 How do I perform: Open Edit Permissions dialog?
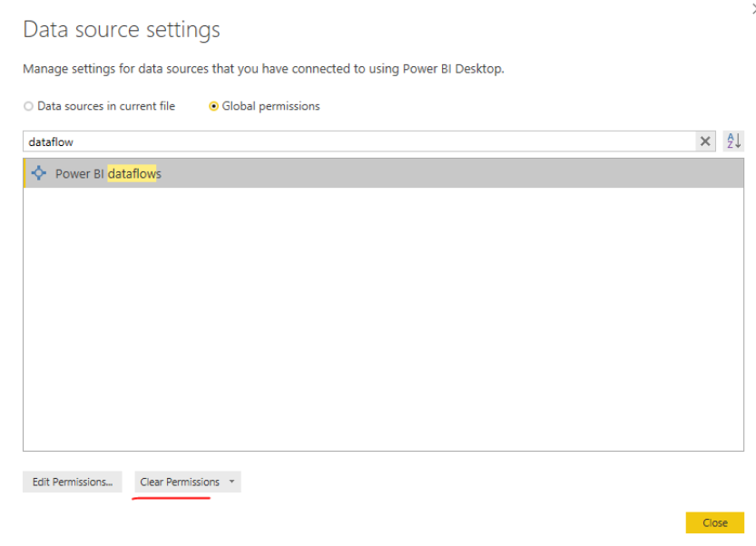(x=73, y=482)
